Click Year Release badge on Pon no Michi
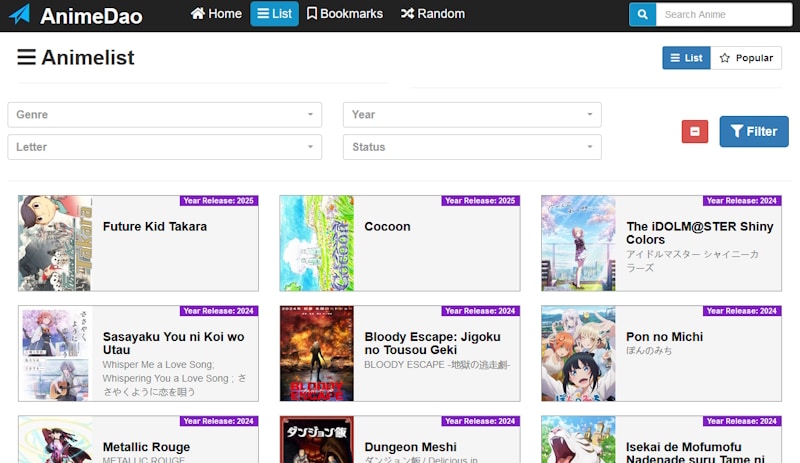The width and height of the screenshot is (800, 463). tap(742, 311)
